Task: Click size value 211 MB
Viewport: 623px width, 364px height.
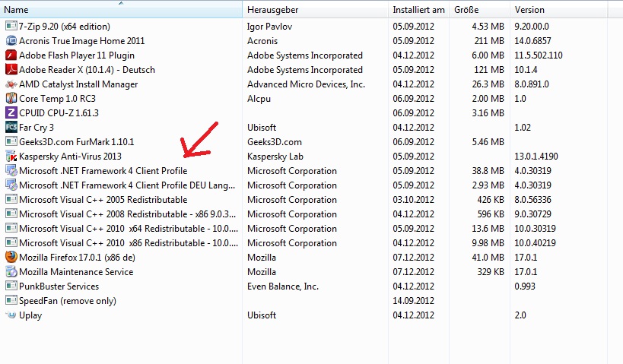Action: click(489, 41)
